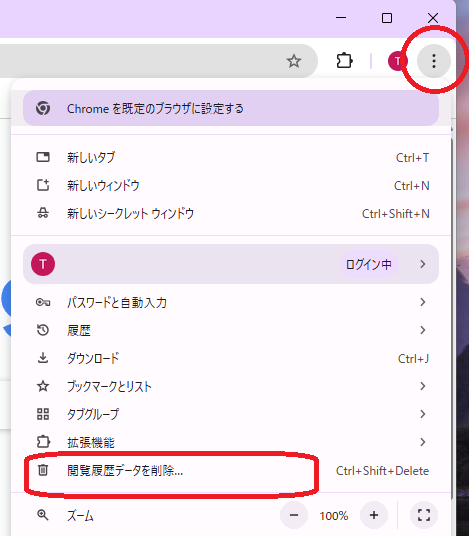Image resolution: width=469 pixels, height=536 pixels.
Task: Click the incognito icon in the menu
Action: (43, 213)
